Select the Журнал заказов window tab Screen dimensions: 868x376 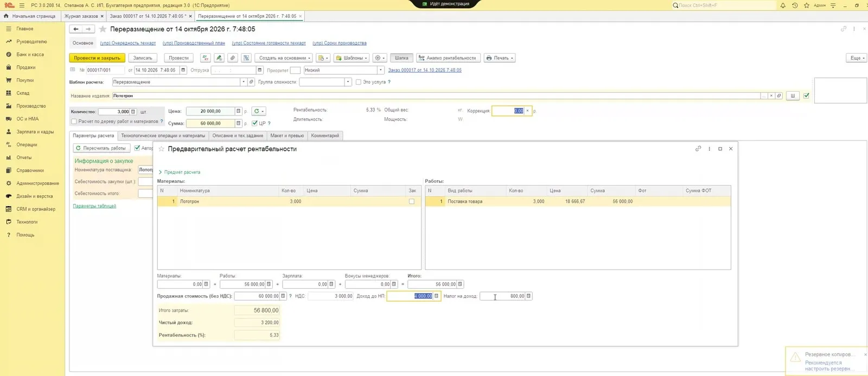(x=81, y=16)
